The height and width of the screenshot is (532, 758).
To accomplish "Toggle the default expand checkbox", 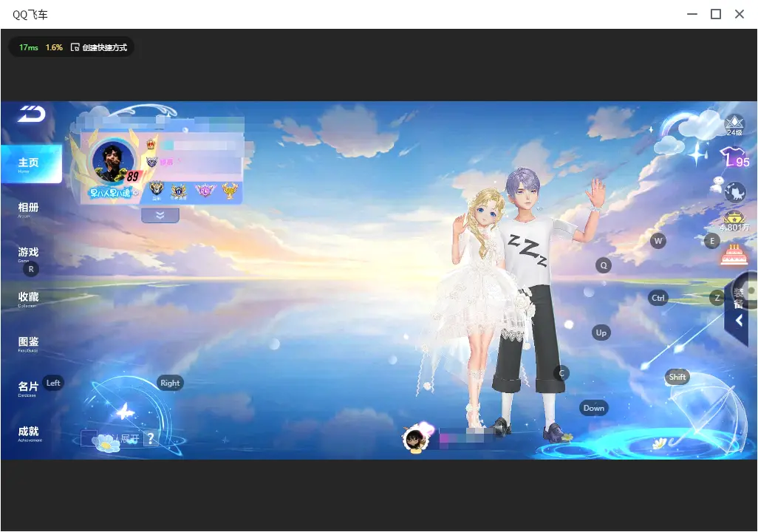I will [x=89, y=439].
